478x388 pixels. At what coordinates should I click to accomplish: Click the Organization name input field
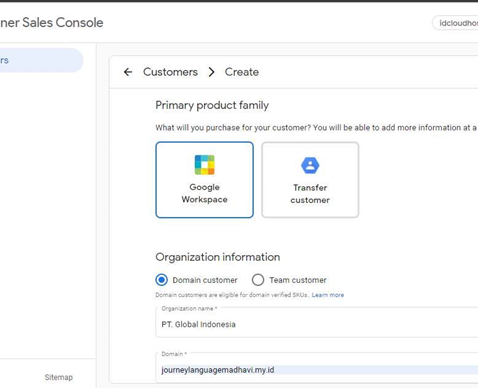(317, 323)
